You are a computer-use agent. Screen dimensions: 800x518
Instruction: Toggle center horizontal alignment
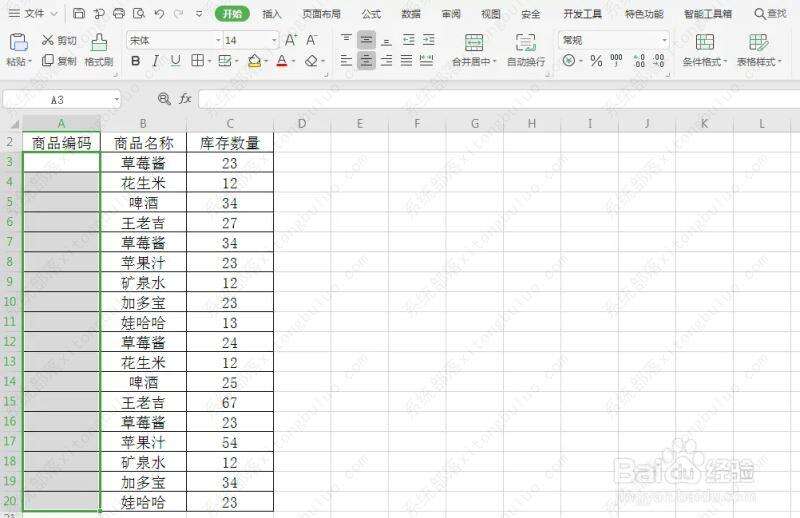pyautogui.click(x=366, y=61)
